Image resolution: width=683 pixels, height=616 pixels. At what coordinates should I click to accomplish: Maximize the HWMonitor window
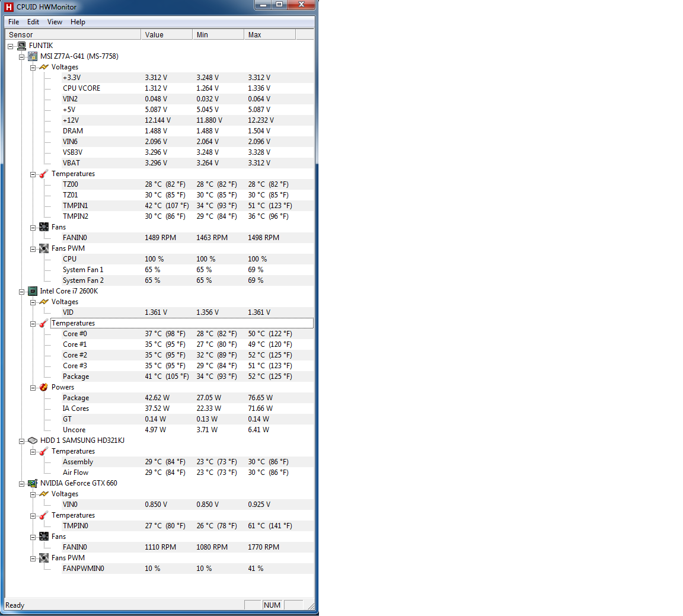tap(279, 4)
